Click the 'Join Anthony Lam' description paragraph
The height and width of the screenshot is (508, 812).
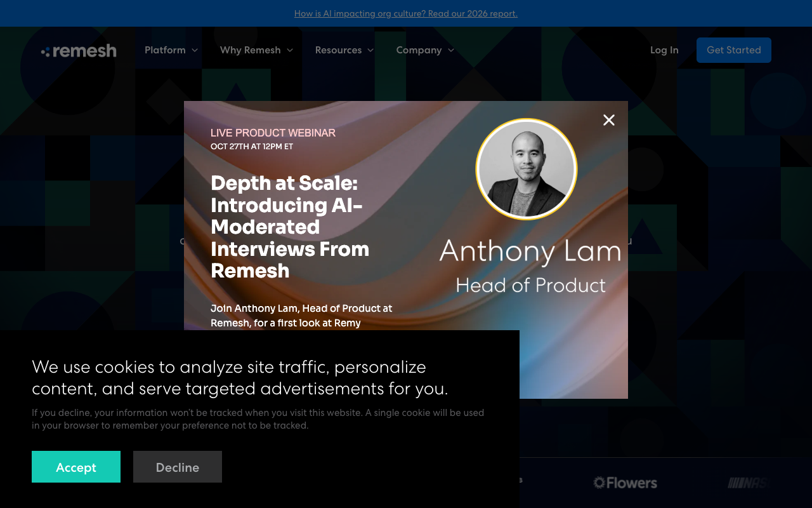pos(301,316)
